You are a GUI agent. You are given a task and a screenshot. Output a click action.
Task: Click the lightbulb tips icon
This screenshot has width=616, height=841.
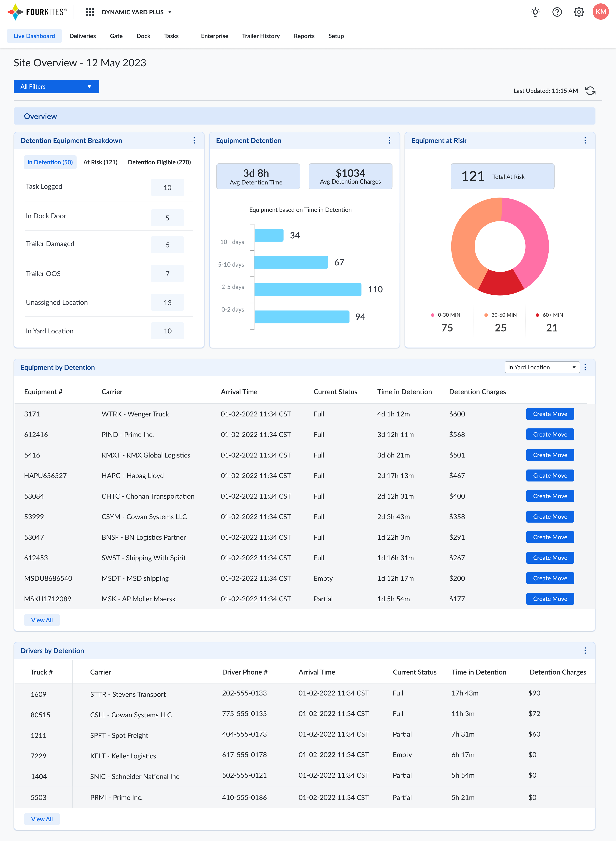click(x=535, y=12)
